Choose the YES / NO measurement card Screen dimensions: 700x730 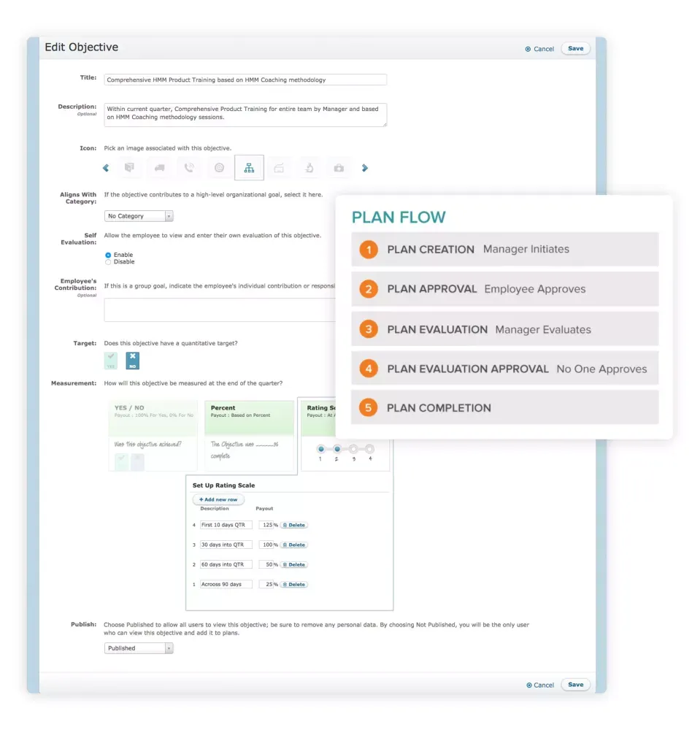coord(153,435)
